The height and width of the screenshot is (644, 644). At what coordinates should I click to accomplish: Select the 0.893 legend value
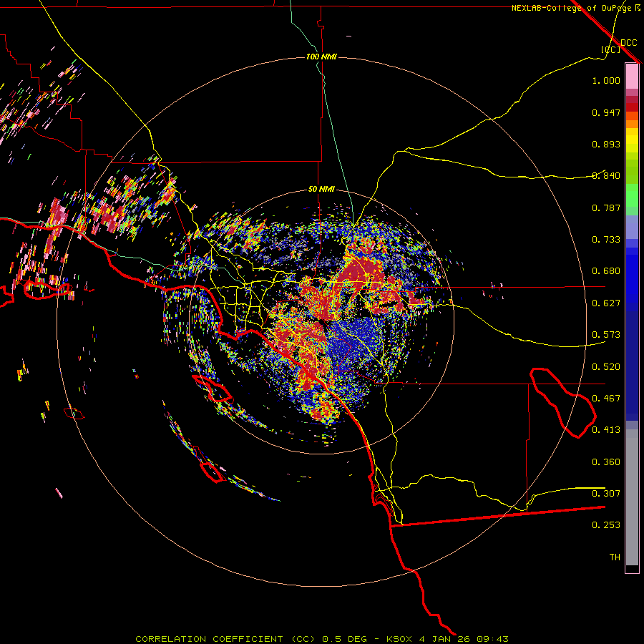pos(606,144)
